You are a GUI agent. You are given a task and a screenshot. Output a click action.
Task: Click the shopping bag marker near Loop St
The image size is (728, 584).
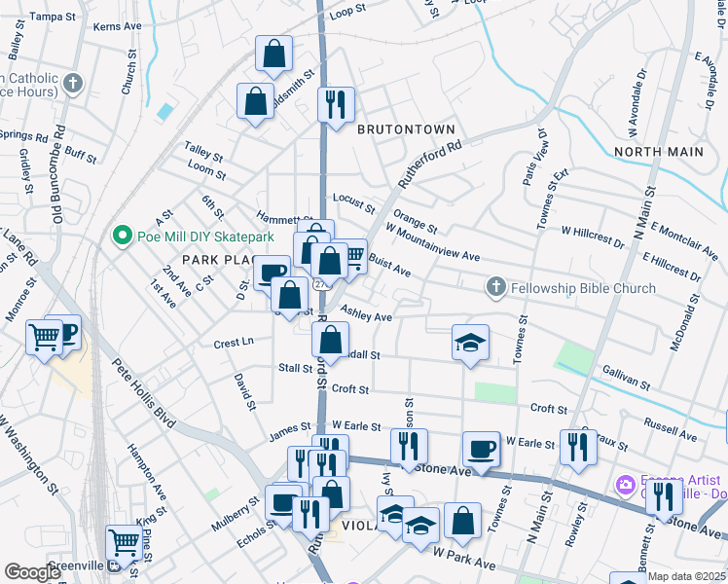tap(273, 55)
